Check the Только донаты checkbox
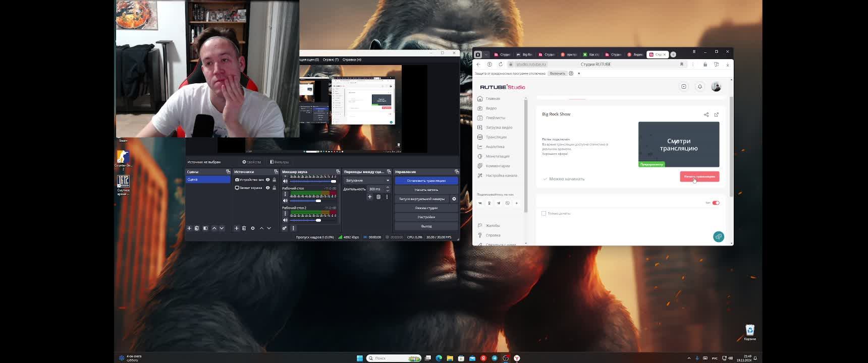868x363 pixels. pyautogui.click(x=544, y=213)
